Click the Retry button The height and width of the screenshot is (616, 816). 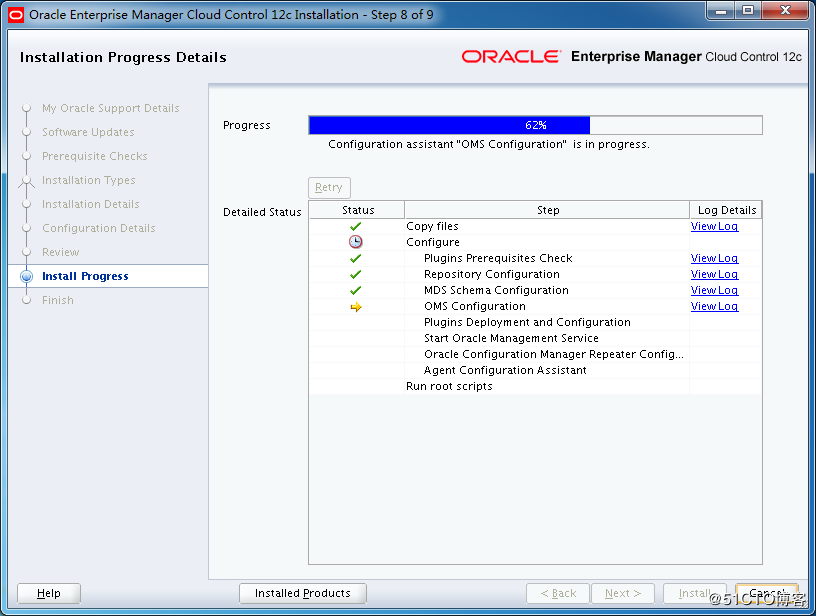[x=329, y=187]
